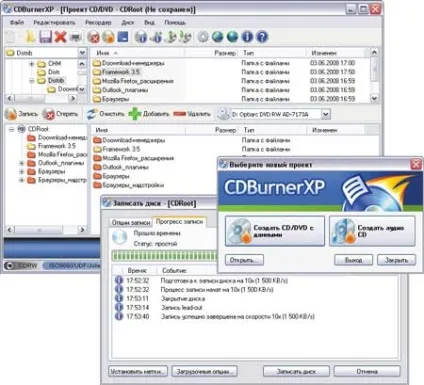Image resolution: width=424 pixels, height=385 pixels.
Task: Click the blue disc capacity bar
Action: (52, 248)
